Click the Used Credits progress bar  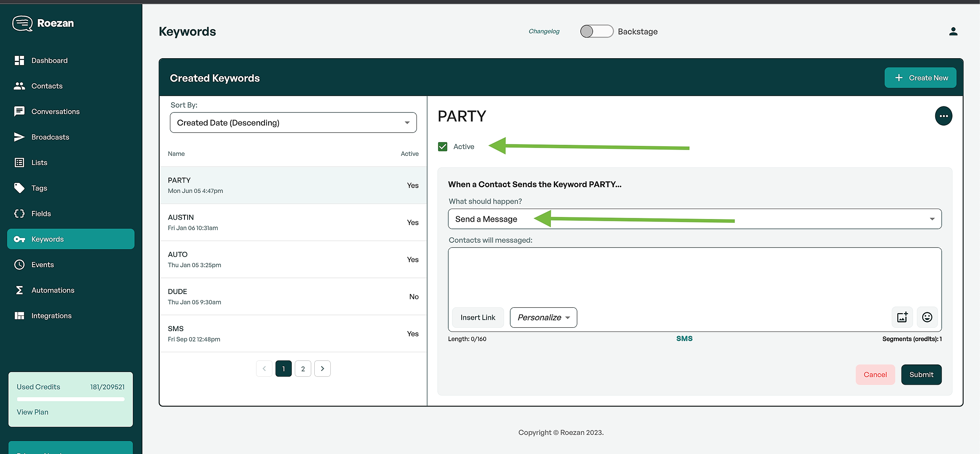point(70,399)
